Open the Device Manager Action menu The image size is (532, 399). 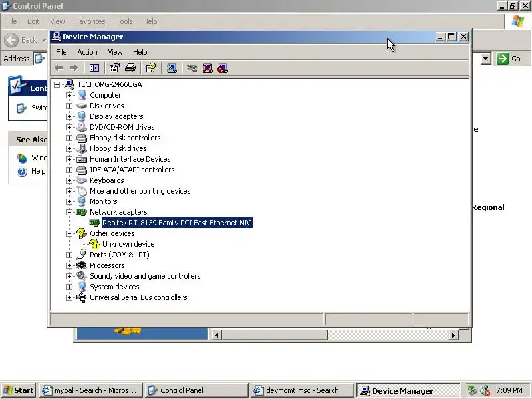[x=87, y=52]
